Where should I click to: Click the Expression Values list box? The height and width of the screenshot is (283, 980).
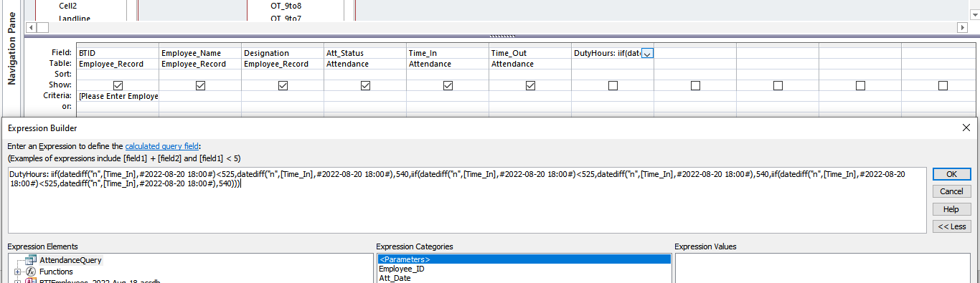(823, 268)
